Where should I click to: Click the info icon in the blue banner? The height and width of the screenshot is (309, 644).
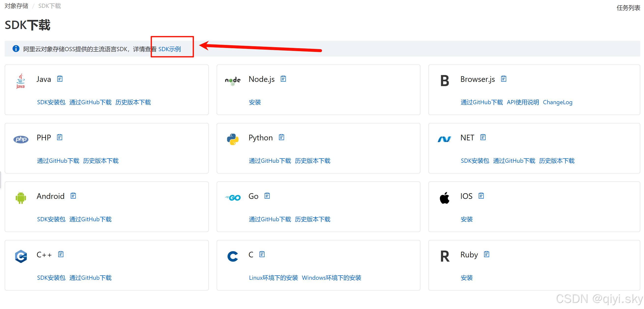pos(16,48)
